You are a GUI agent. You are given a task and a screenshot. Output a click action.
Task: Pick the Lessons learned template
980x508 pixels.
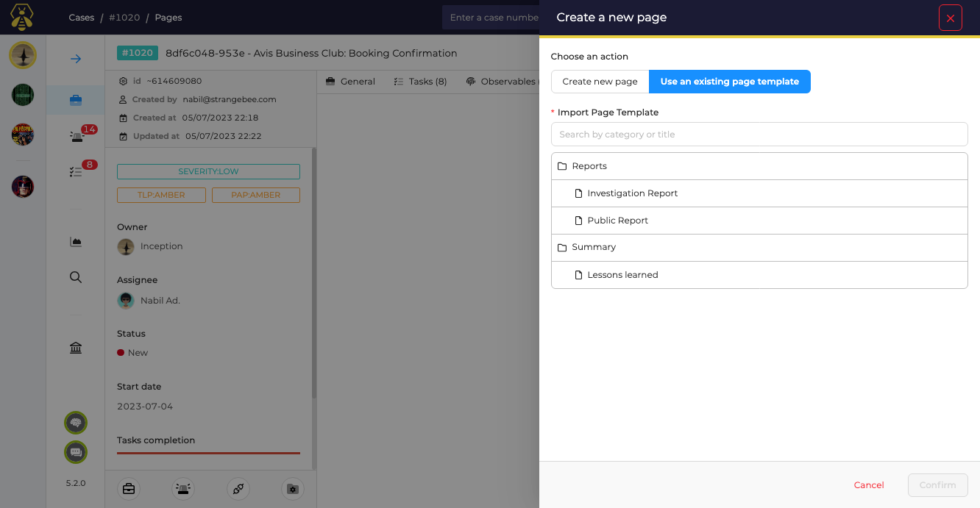(x=622, y=275)
